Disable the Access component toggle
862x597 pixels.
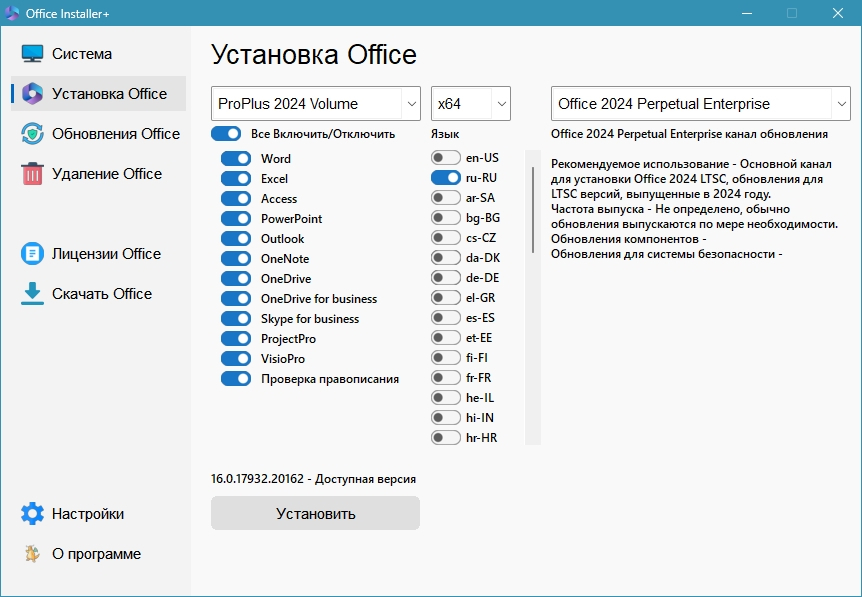point(236,198)
